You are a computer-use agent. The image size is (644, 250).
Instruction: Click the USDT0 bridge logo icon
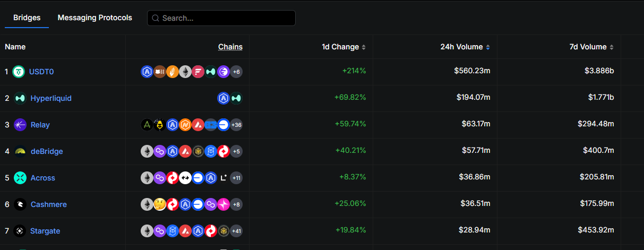click(20, 72)
